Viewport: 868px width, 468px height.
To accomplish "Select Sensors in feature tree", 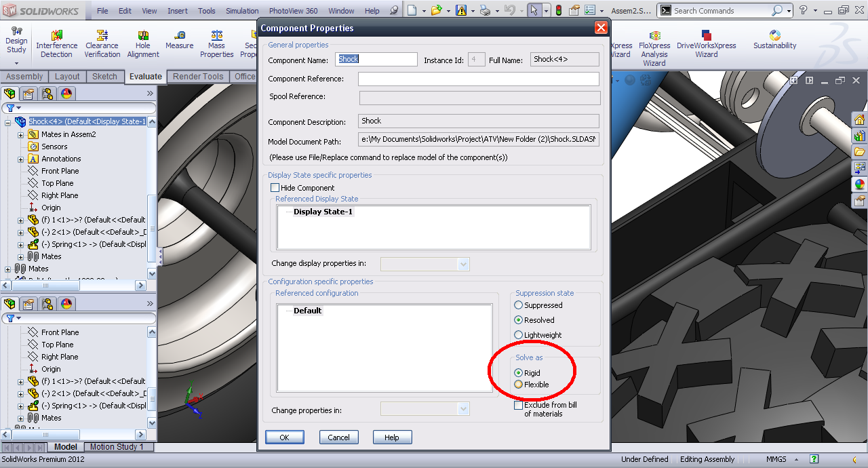I will [54, 147].
